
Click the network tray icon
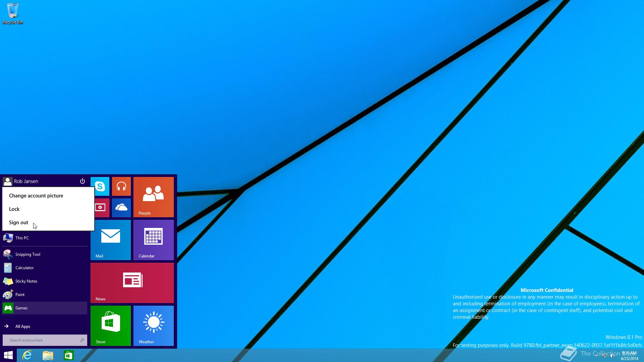pyautogui.click(x=604, y=356)
